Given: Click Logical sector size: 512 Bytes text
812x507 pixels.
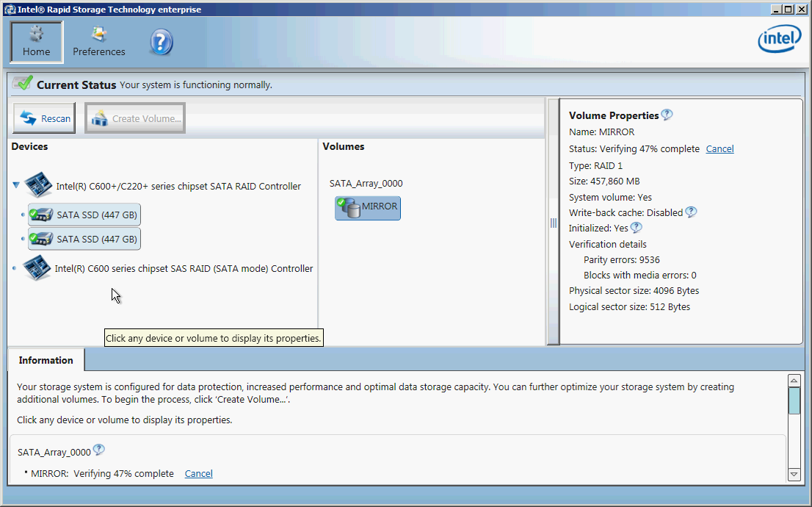Looking at the screenshot, I should tap(629, 307).
